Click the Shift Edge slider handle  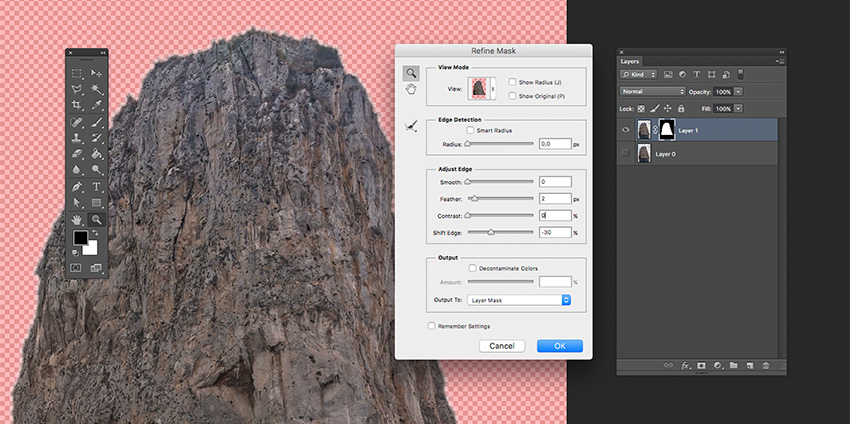(490, 232)
